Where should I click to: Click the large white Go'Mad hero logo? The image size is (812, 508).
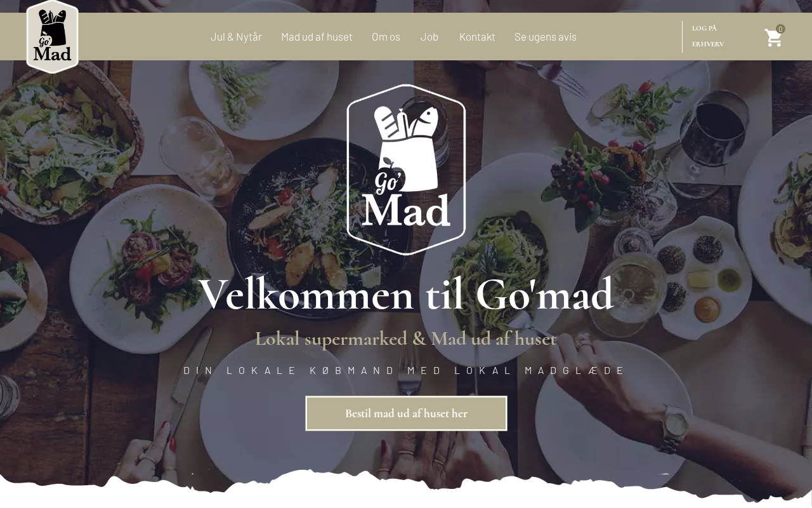pos(406,170)
